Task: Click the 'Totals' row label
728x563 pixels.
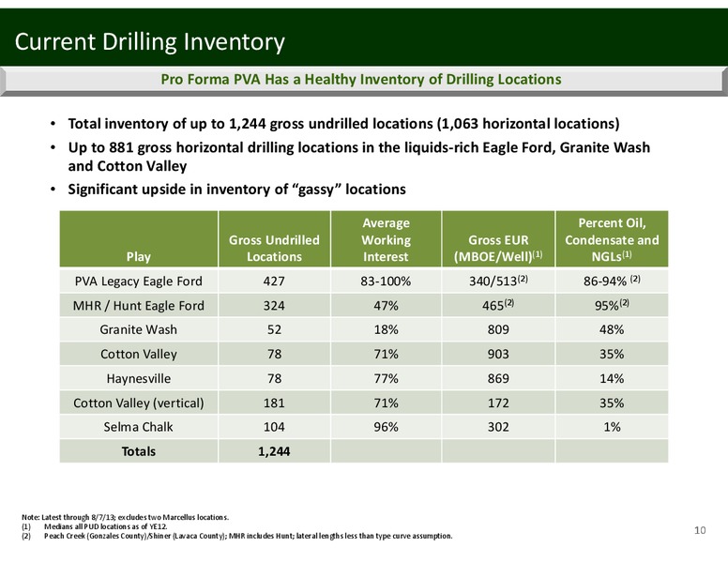Action: pyautogui.click(x=138, y=451)
